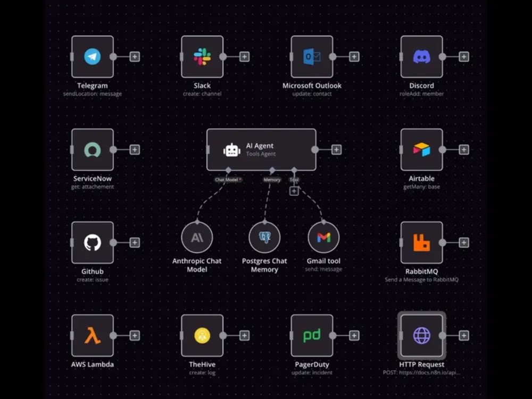Click the 'Postgres Chat Memory' label

[x=264, y=265]
